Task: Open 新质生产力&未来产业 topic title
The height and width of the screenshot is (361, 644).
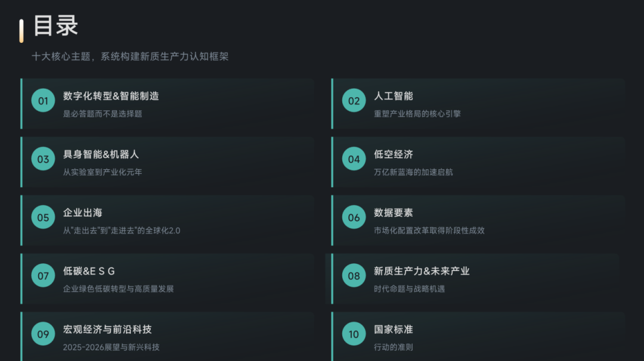Action: click(x=422, y=271)
